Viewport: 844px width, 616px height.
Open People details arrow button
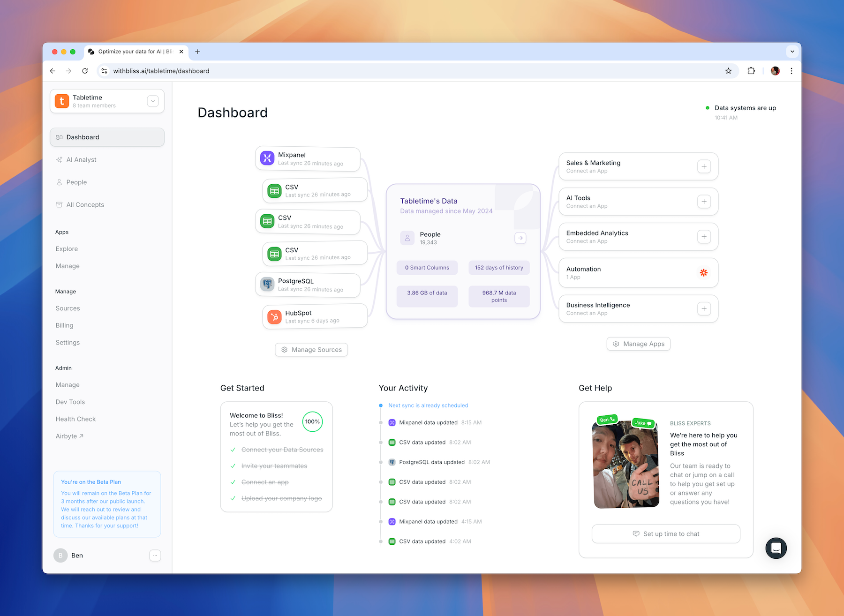[x=520, y=238]
